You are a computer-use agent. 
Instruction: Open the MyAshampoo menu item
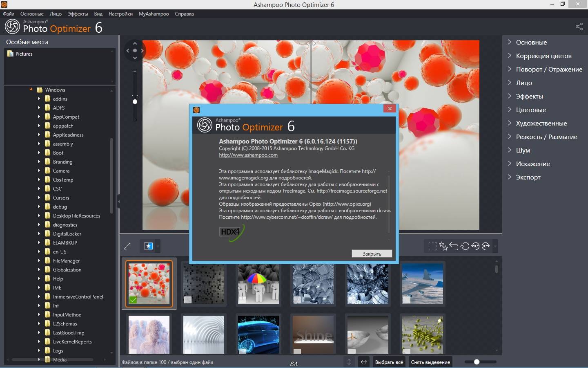[154, 13]
